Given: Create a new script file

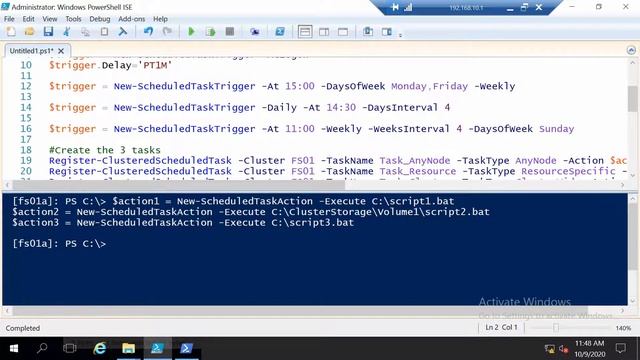Looking at the screenshot, I should click(x=11, y=31).
